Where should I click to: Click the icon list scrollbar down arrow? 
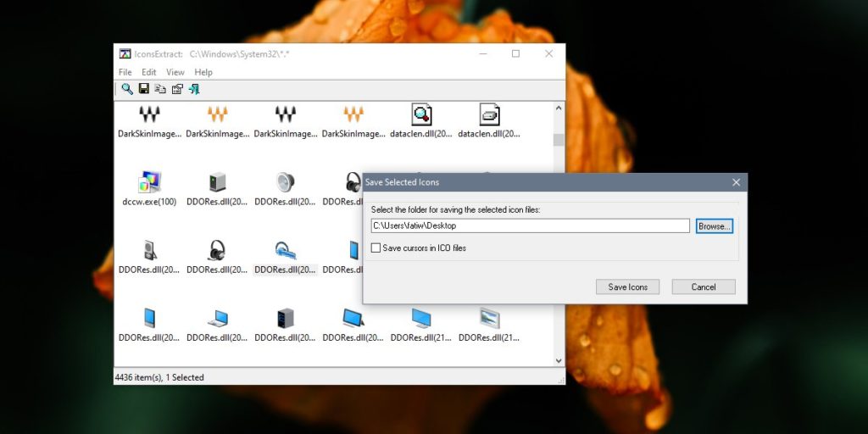(559, 360)
